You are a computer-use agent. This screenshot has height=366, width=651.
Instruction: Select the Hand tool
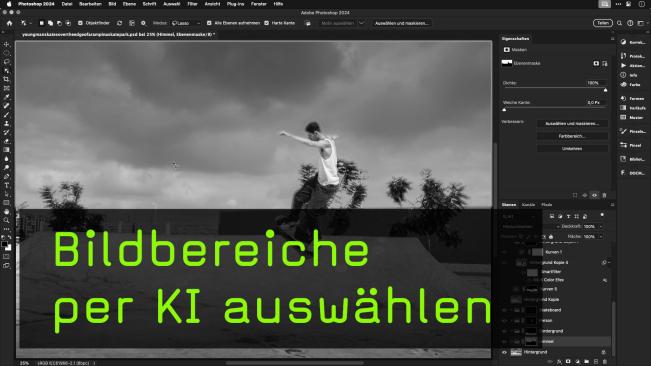click(x=7, y=212)
